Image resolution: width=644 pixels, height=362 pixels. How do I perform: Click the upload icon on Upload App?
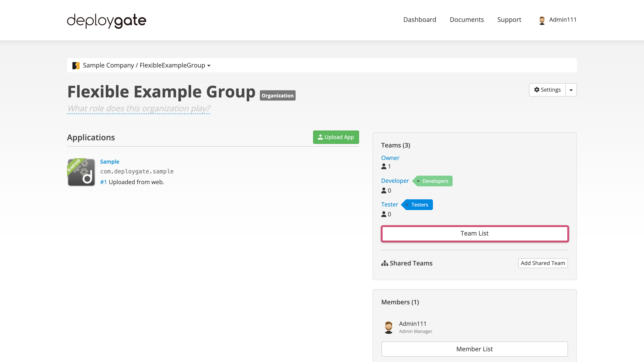tap(320, 137)
